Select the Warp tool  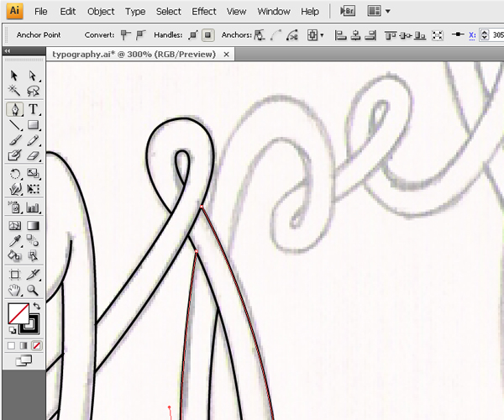coord(14,189)
